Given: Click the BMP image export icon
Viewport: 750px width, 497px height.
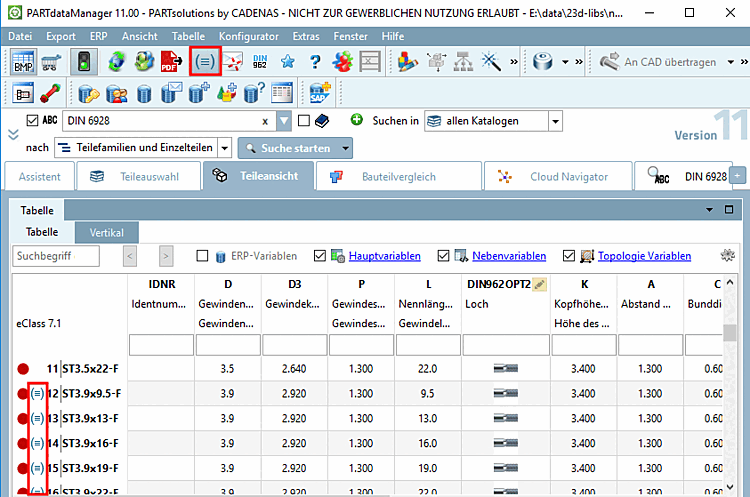Looking at the screenshot, I should click(23, 62).
